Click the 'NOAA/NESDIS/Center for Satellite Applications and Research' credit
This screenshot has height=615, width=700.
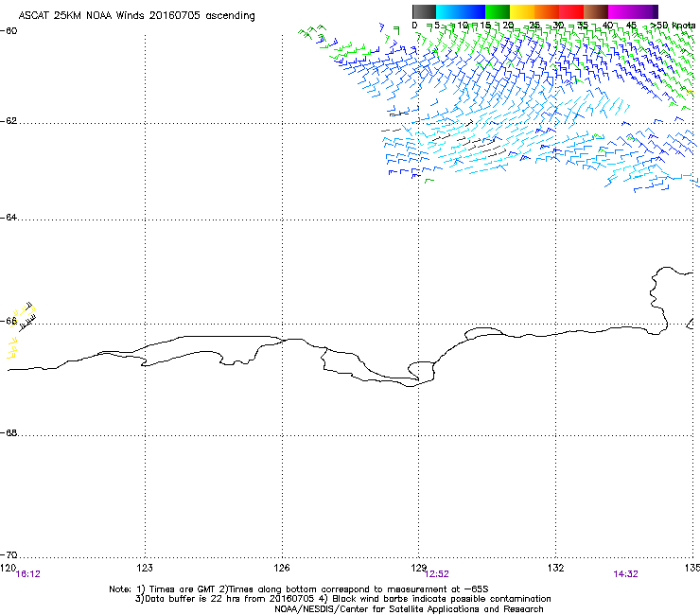[409, 609]
